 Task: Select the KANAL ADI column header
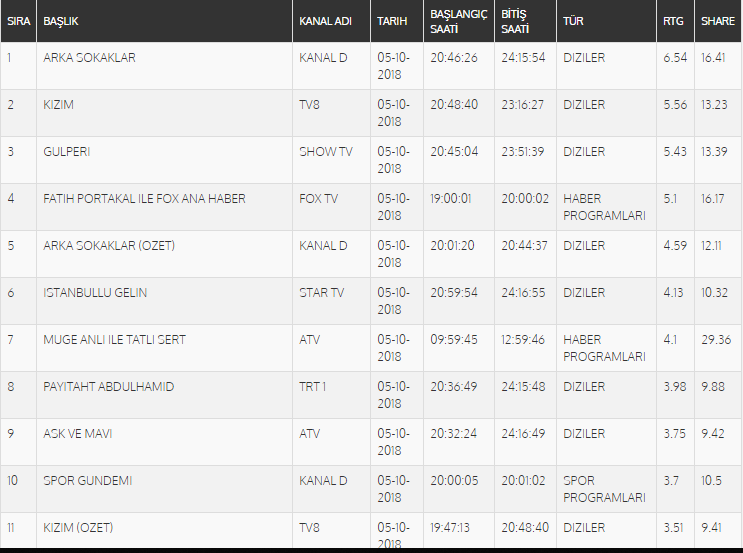pyautogui.click(x=325, y=21)
